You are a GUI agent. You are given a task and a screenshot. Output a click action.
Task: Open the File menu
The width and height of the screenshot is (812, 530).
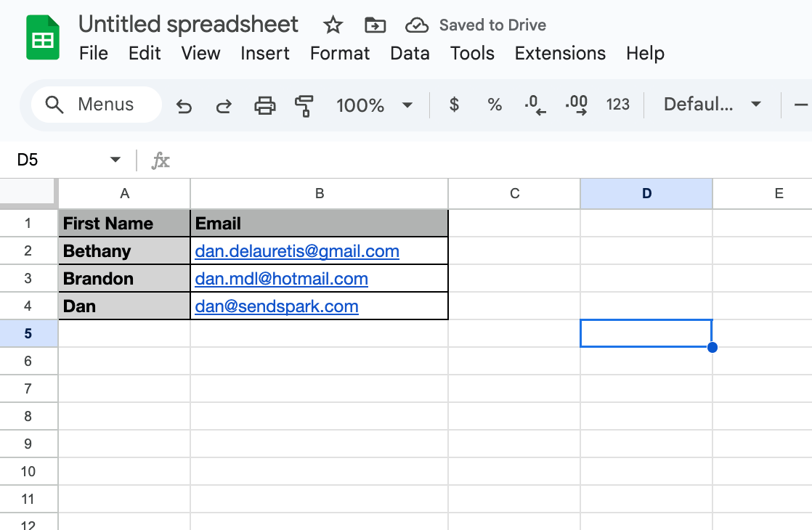click(94, 53)
